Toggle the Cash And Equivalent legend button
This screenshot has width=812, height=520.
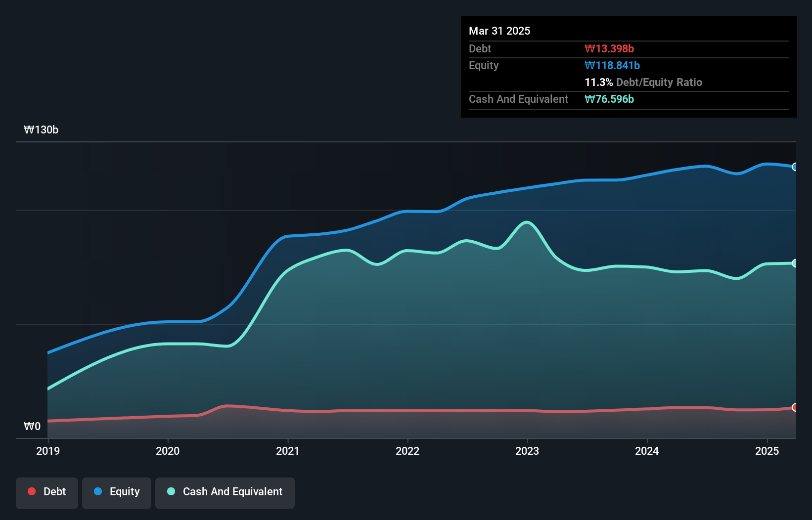225,493
